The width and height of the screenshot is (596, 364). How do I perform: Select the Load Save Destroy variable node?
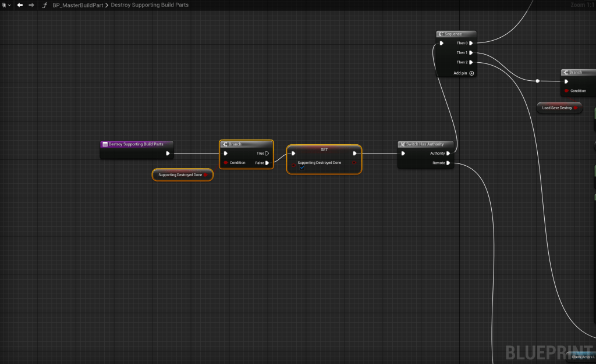click(x=557, y=108)
